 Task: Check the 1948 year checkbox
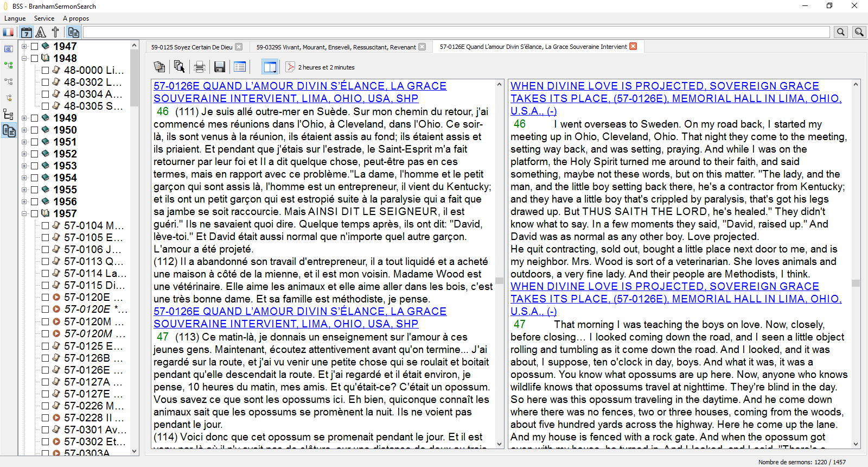tap(34, 58)
